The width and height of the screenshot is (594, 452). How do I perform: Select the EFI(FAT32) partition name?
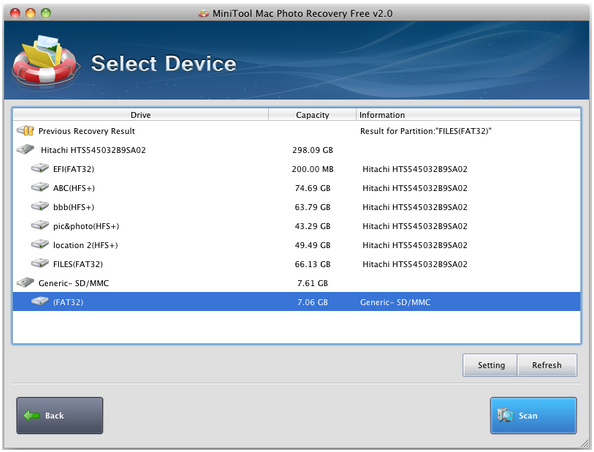pyautogui.click(x=73, y=169)
